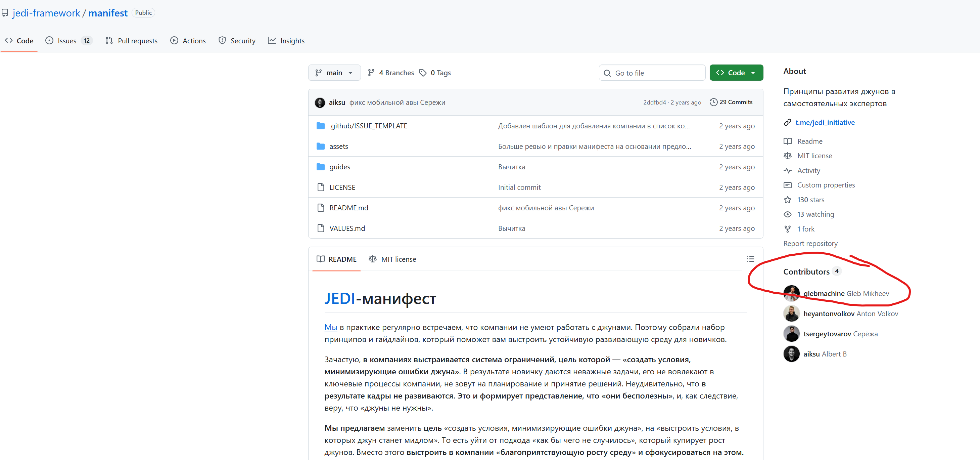Open the Security tab
This screenshot has width=980, height=460.
point(237,41)
